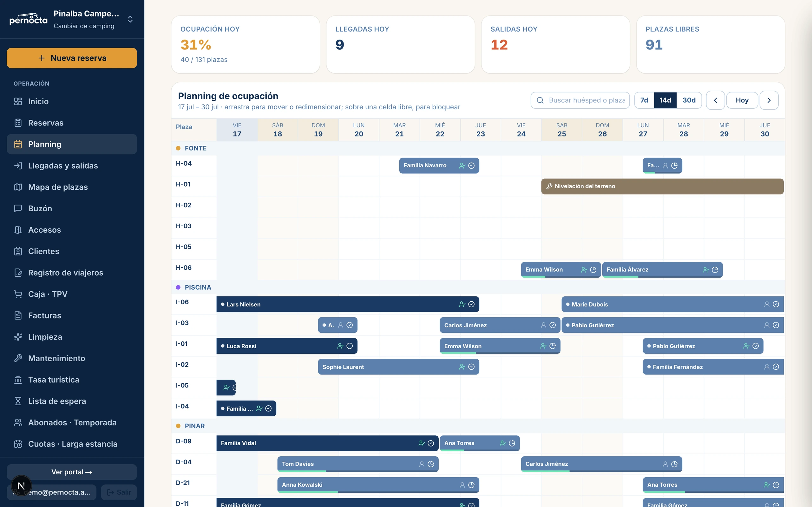Click the Nueva reserva button
Viewport: 812px width, 507px height.
(72, 58)
